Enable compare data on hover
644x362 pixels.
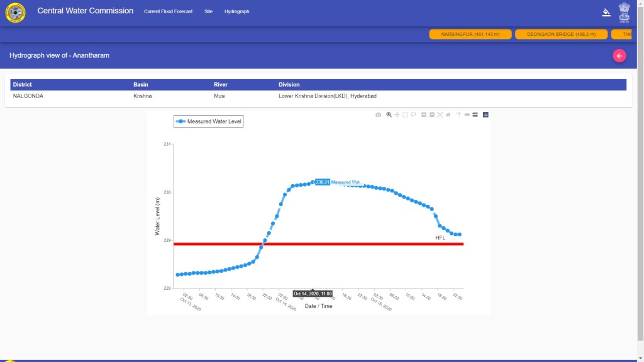(x=475, y=115)
